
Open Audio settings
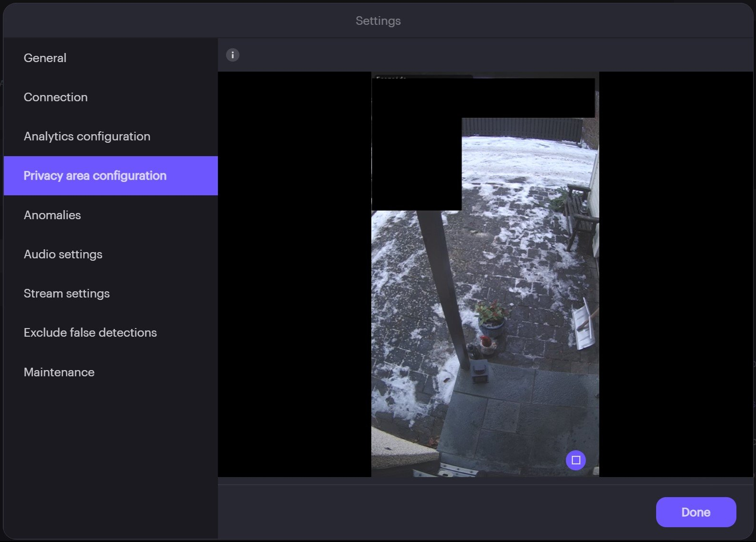[x=63, y=254]
